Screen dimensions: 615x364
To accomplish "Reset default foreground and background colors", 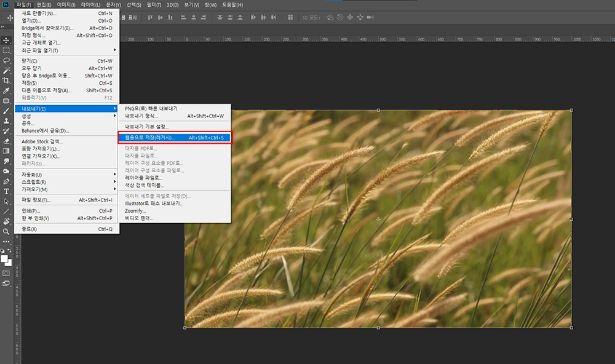I will (x=2, y=250).
